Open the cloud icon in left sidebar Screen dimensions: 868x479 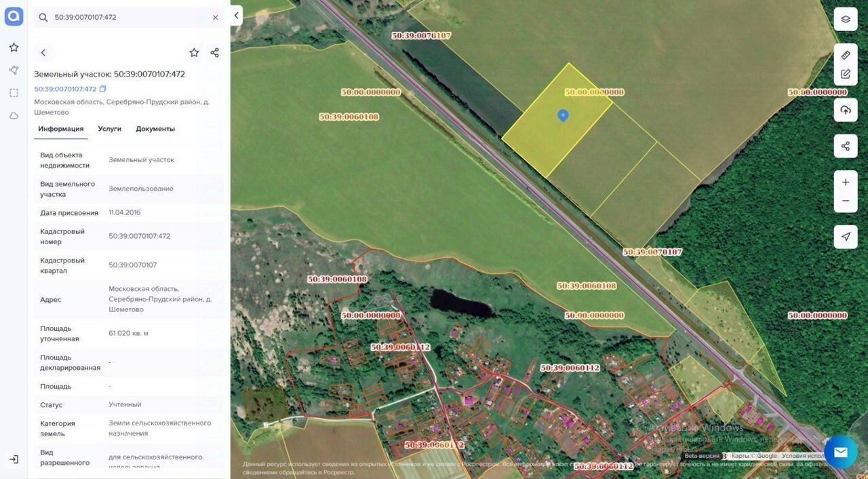14,116
